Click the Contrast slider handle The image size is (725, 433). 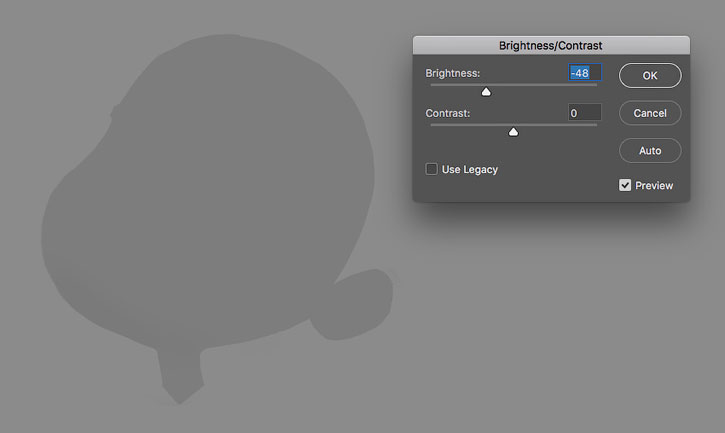[x=513, y=132]
